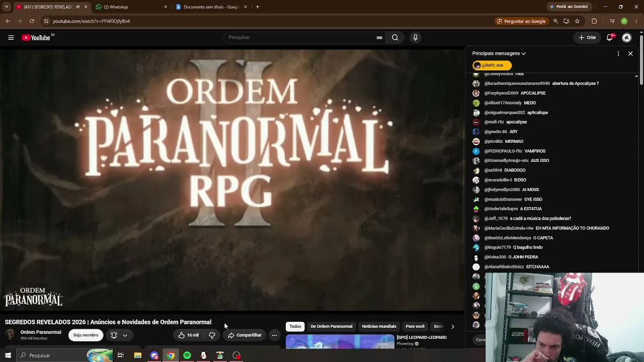
Task: Click chat author @MariaCeciliaEstrela-r4w
Action: [x=509, y=228]
